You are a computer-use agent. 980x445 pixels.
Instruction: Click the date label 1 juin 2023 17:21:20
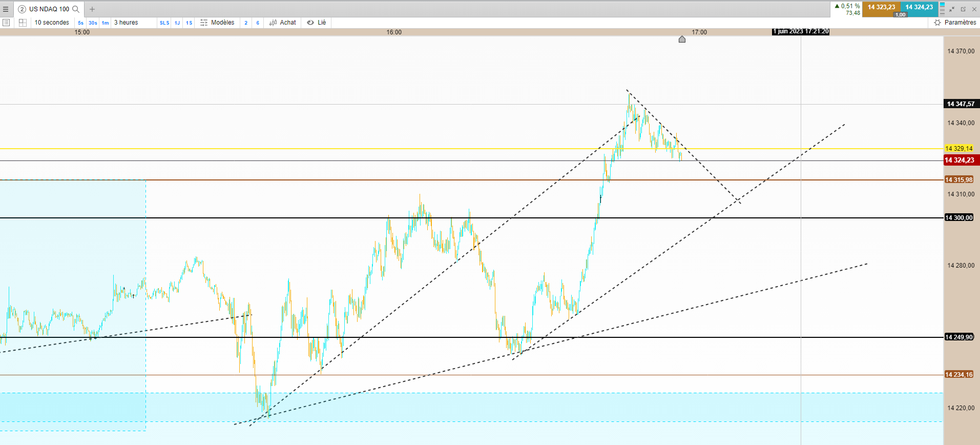coord(801,32)
